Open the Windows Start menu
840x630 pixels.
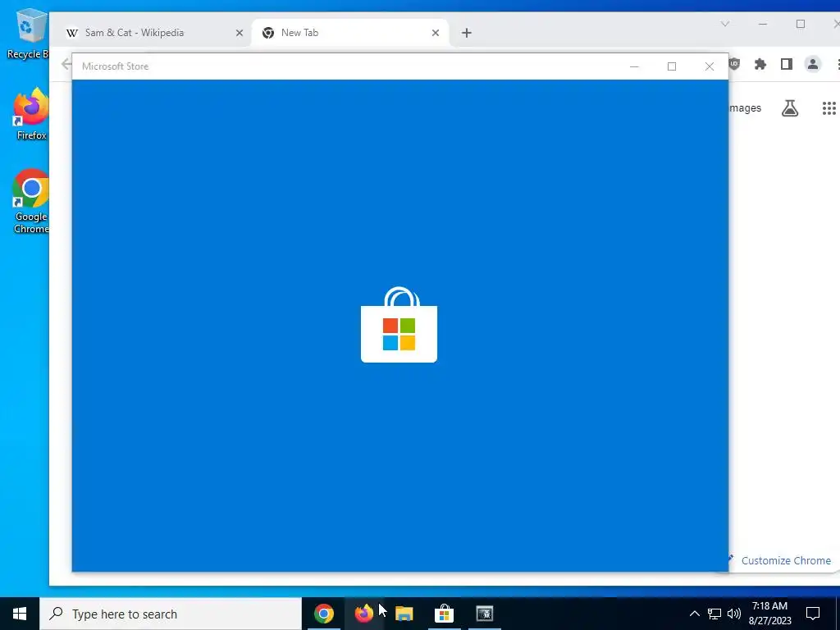click(20, 614)
